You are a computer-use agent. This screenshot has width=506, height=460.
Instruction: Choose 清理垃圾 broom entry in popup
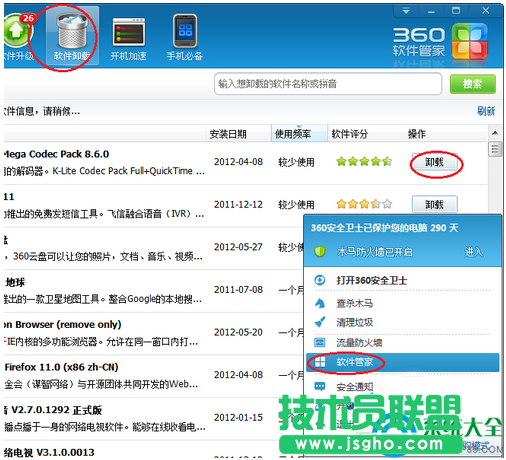coord(354,322)
